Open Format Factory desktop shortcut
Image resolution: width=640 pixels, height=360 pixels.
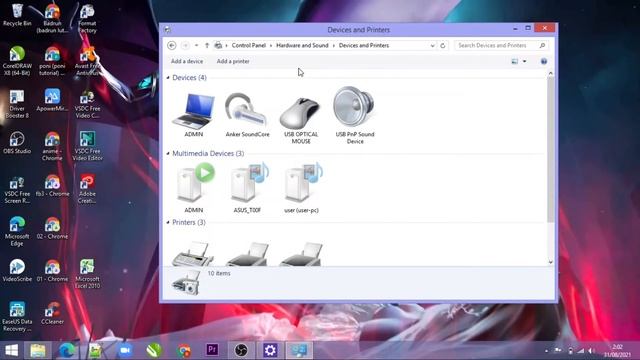[87, 18]
